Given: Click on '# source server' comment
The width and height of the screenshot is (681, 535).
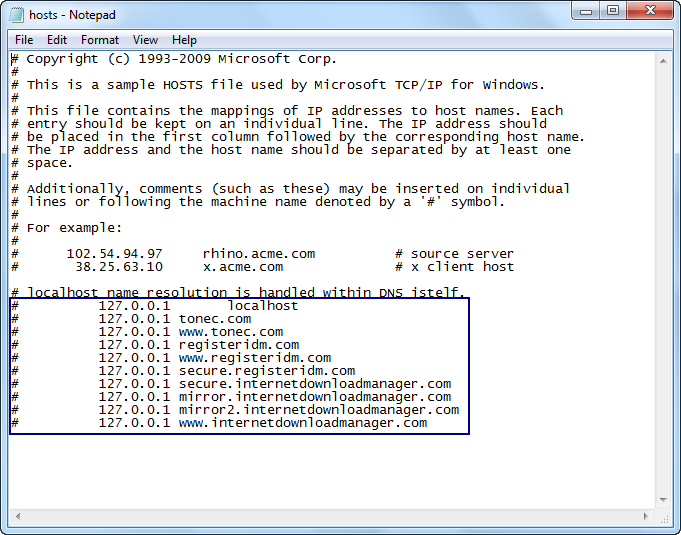Looking at the screenshot, I should tap(454, 254).
